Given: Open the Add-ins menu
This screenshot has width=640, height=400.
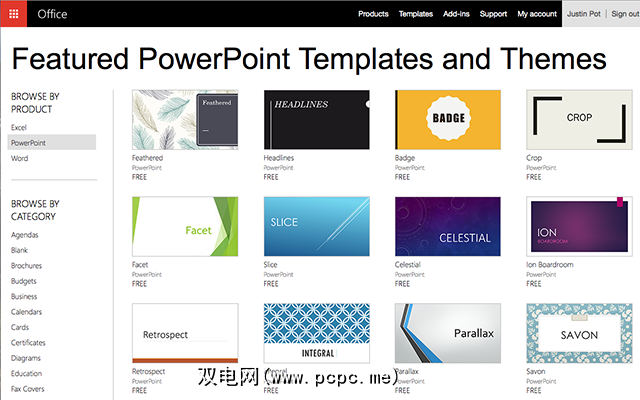Looking at the screenshot, I should coord(456,14).
